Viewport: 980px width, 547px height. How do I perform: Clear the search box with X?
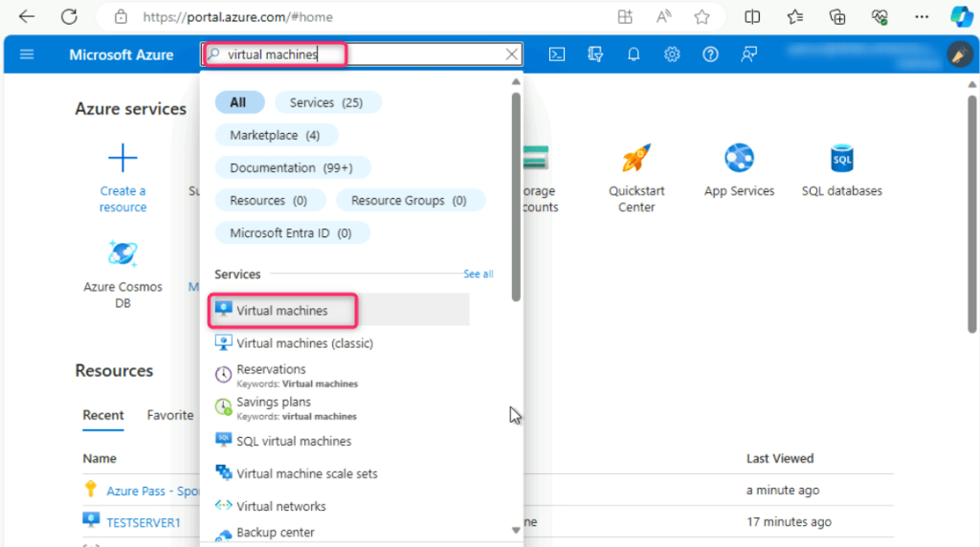tap(512, 55)
